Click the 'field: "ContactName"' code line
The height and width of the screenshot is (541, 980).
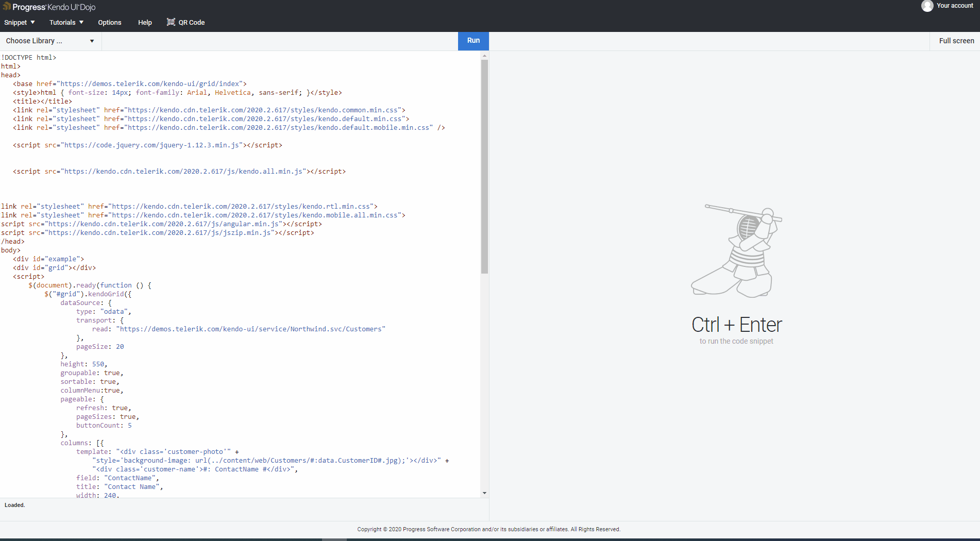118,478
